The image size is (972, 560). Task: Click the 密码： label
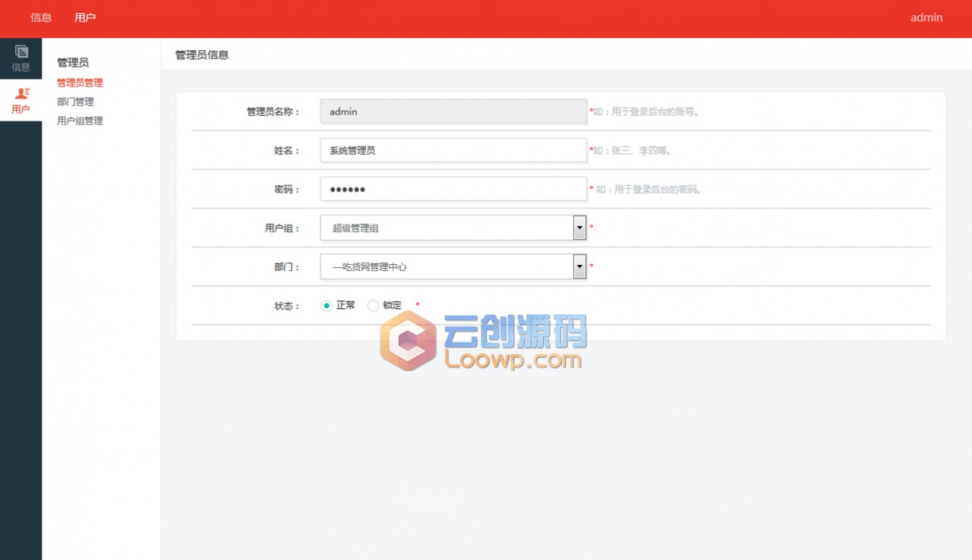click(287, 189)
